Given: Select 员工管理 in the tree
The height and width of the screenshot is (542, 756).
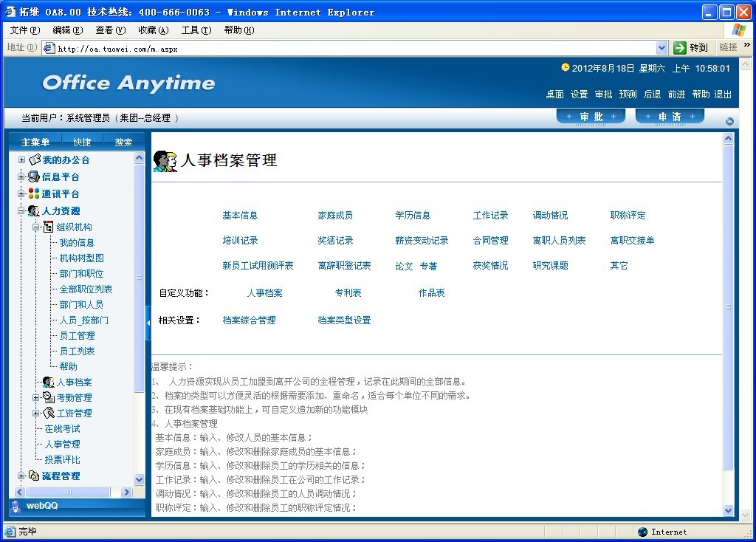Looking at the screenshot, I should click(x=77, y=336).
